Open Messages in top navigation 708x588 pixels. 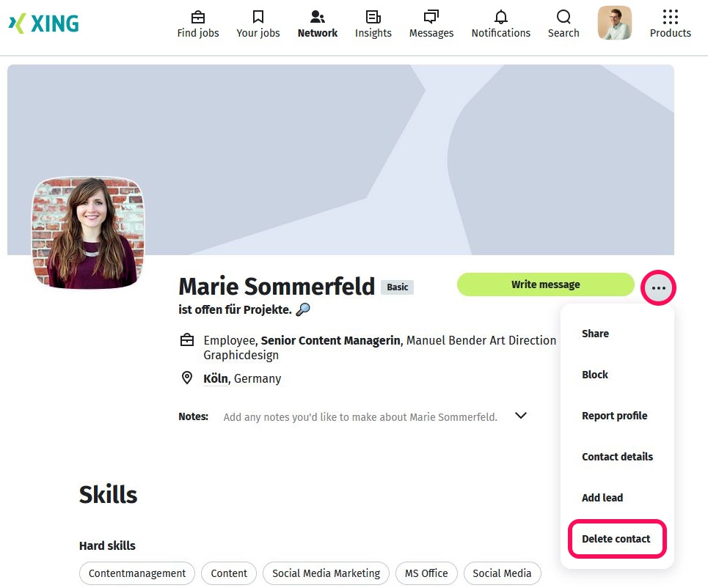[x=431, y=23]
